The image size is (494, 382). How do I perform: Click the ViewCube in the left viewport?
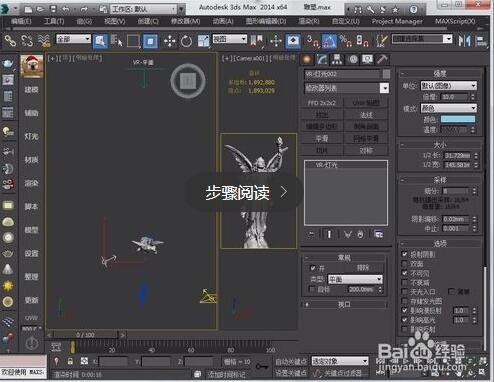188,81
